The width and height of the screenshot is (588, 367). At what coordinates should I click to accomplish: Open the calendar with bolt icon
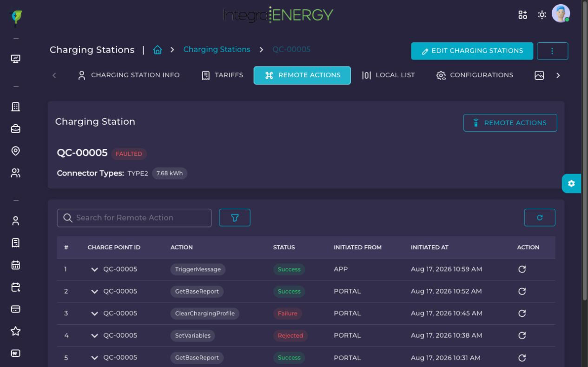[x=16, y=287]
